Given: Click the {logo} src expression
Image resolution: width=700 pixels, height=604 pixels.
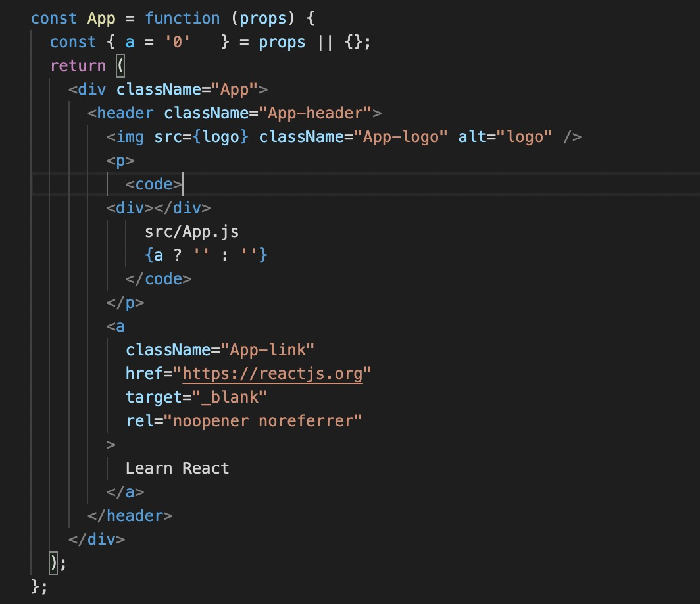Looking at the screenshot, I should (x=220, y=137).
